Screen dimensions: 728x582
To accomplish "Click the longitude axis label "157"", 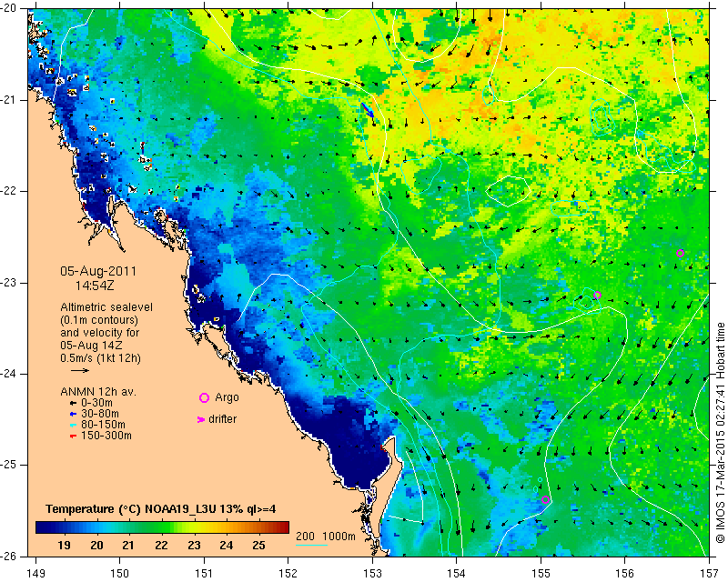I will pyautogui.click(x=709, y=574).
